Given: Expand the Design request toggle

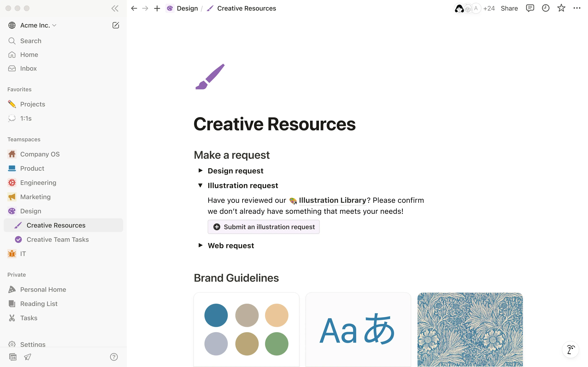Looking at the screenshot, I should tap(200, 171).
